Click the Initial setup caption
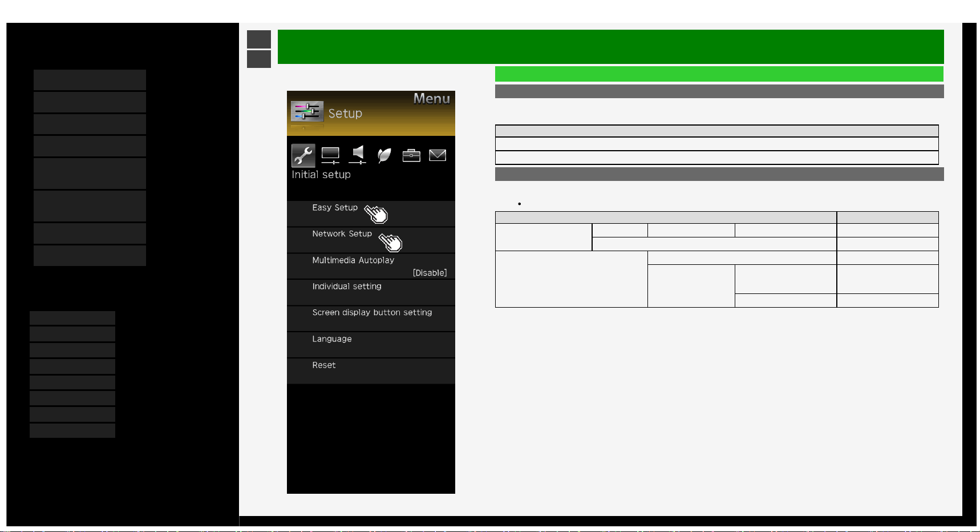The height and width of the screenshot is (532, 980). coord(321,175)
